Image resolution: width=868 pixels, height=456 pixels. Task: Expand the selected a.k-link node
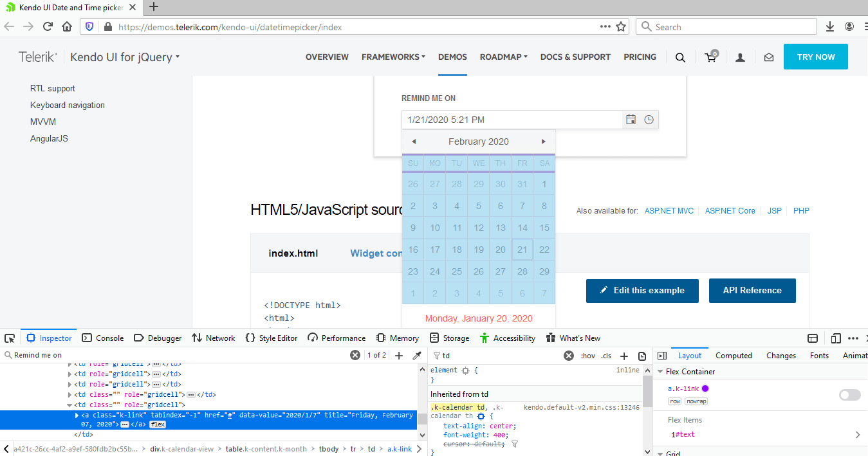pyautogui.click(x=77, y=415)
